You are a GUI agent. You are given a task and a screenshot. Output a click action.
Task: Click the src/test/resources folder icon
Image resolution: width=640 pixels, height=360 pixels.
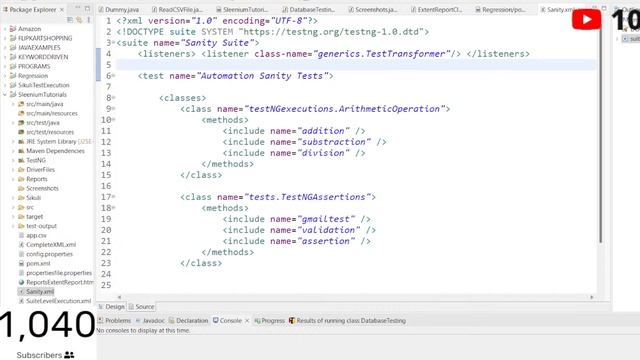click(21, 132)
